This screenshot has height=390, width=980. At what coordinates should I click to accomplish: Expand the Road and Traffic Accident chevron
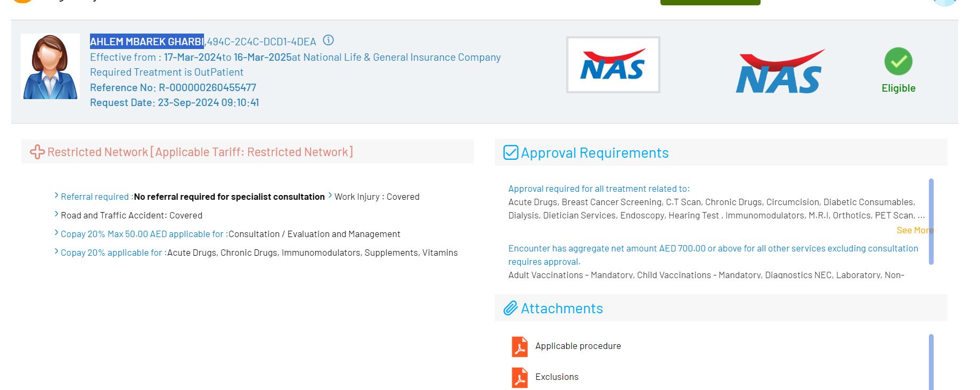point(56,214)
